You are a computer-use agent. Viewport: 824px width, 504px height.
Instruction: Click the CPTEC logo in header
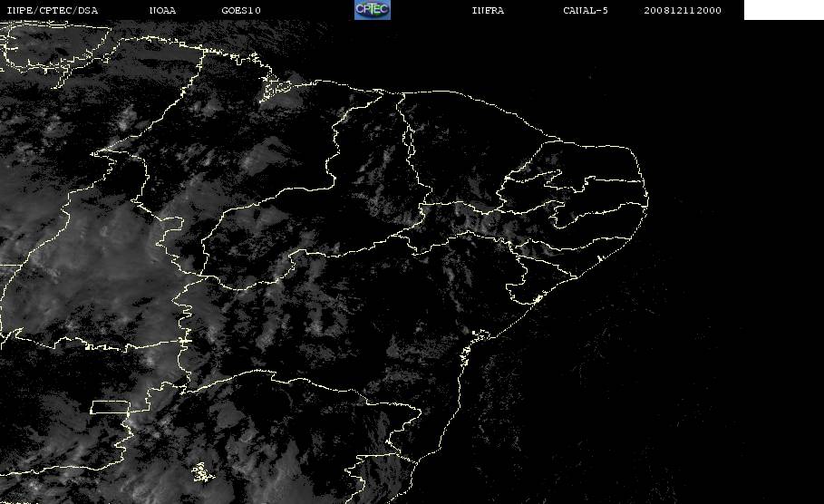tap(373, 10)
